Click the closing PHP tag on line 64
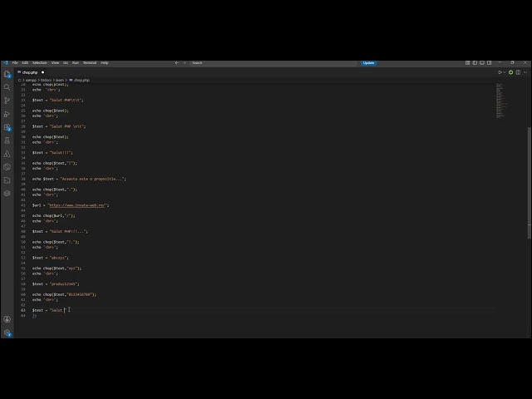The width and height of the screenshot is (532, 399). coord(34,316)
